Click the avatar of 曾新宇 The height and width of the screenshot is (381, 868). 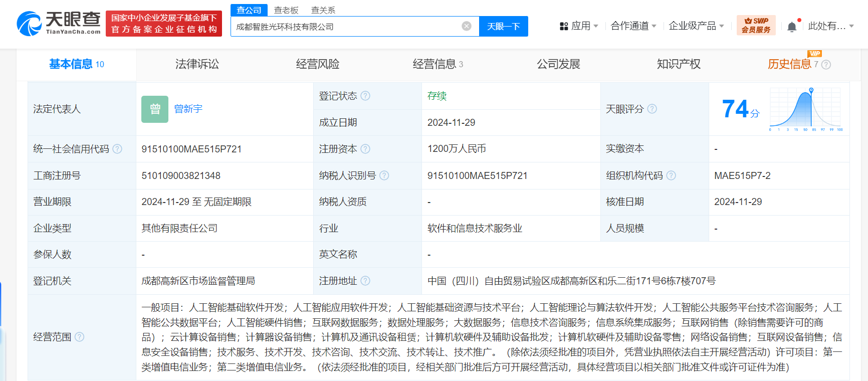155,109
